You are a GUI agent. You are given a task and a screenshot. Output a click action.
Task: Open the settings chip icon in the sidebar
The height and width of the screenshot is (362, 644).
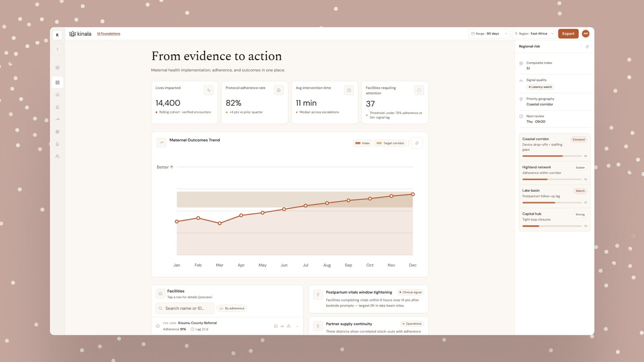tap(57, 132)
